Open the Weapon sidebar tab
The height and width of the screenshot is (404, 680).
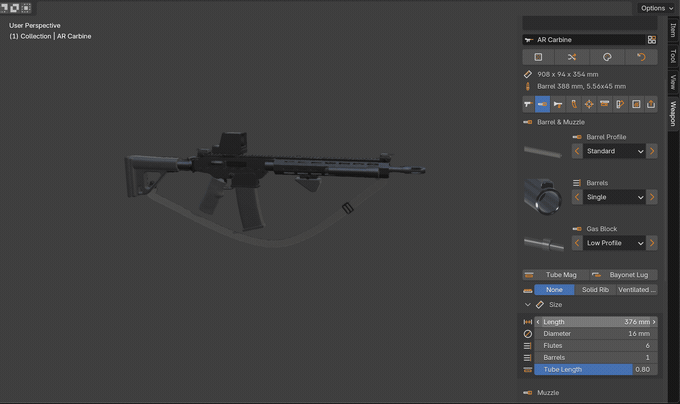[x=673, y=113]
